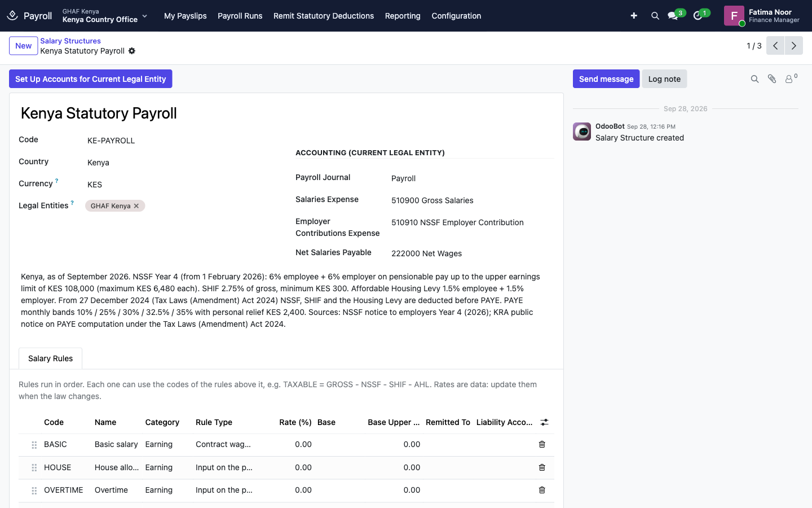Viewport: 812px width, 508px height.
Task: Open Remit Statutory Deductions menu
Action: pyautogui.click(x=324, y=16)
